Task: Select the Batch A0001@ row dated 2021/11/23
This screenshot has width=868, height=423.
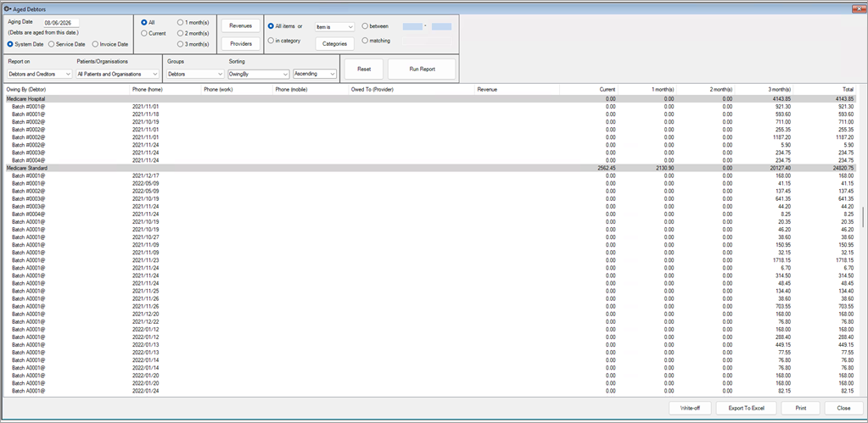Action: (x=431, y=260)
